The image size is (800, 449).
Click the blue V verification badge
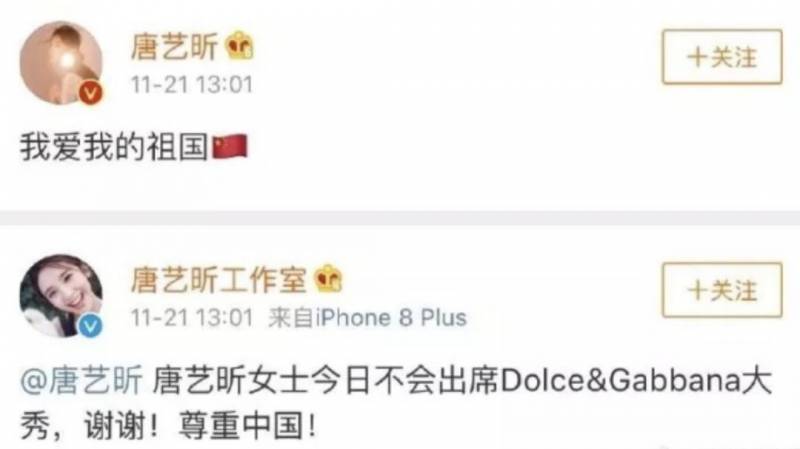point(90,326)
